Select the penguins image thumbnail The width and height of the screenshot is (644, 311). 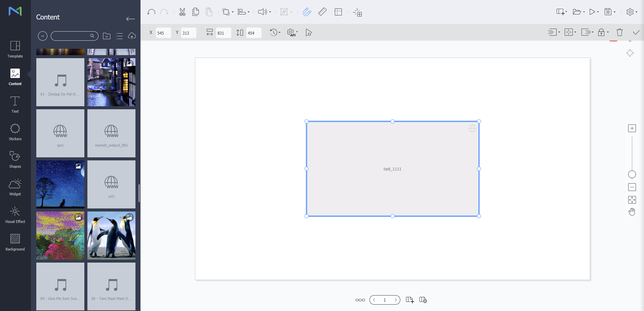(112, 235)
